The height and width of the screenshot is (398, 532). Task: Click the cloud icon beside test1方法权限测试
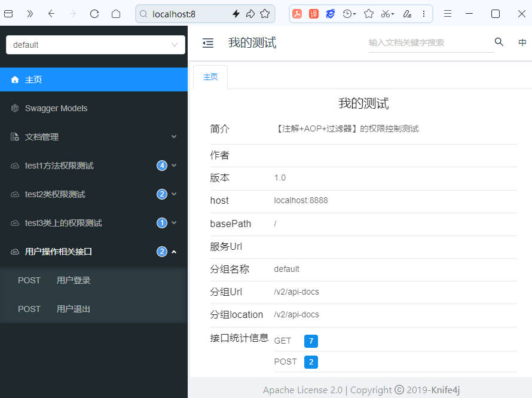(x=15, y=166)
